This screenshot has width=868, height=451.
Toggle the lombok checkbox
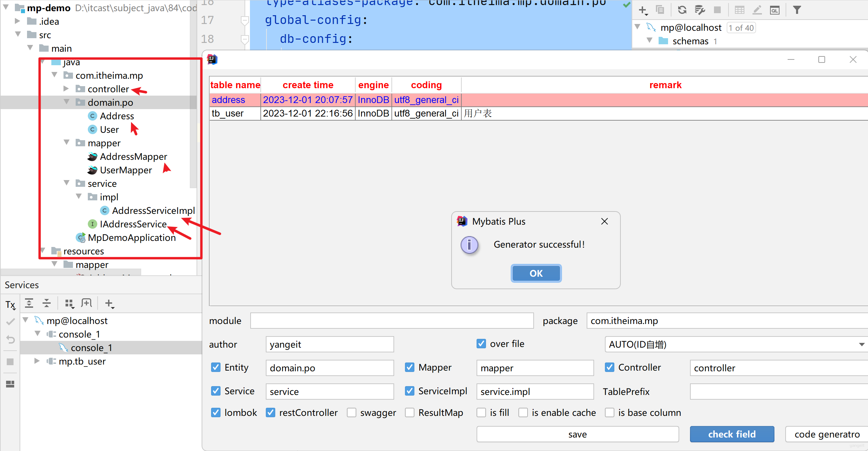215,412
